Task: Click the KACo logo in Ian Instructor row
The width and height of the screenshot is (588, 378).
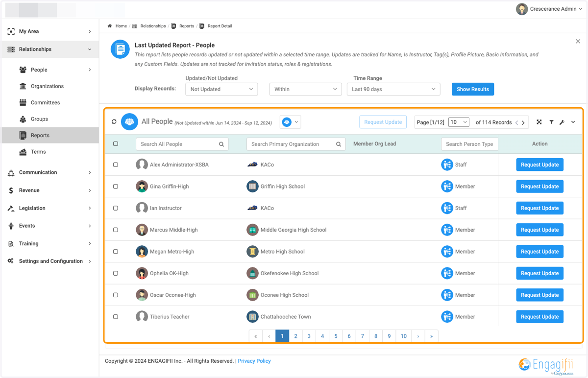Action: [x=252, y=208]
